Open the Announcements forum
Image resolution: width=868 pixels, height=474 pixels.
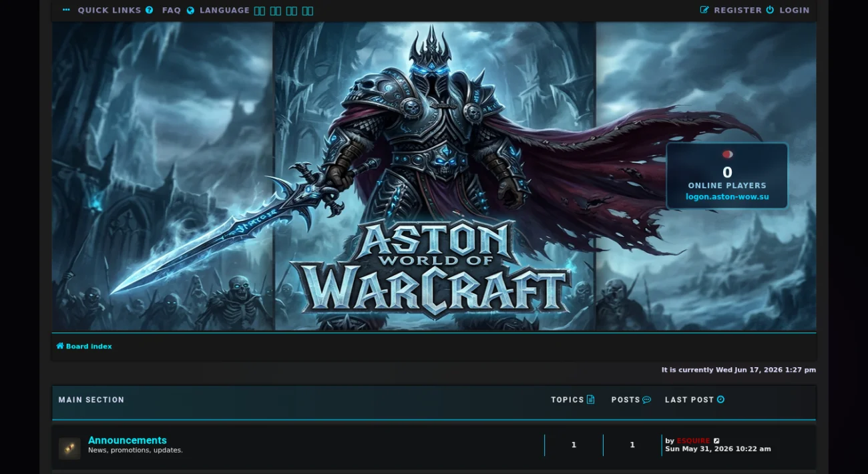128,441
